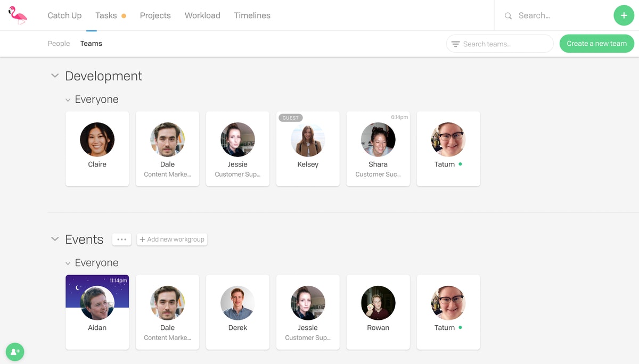Click Add new workgroup button
639x364 pixels.
click(x=172, y=239)
